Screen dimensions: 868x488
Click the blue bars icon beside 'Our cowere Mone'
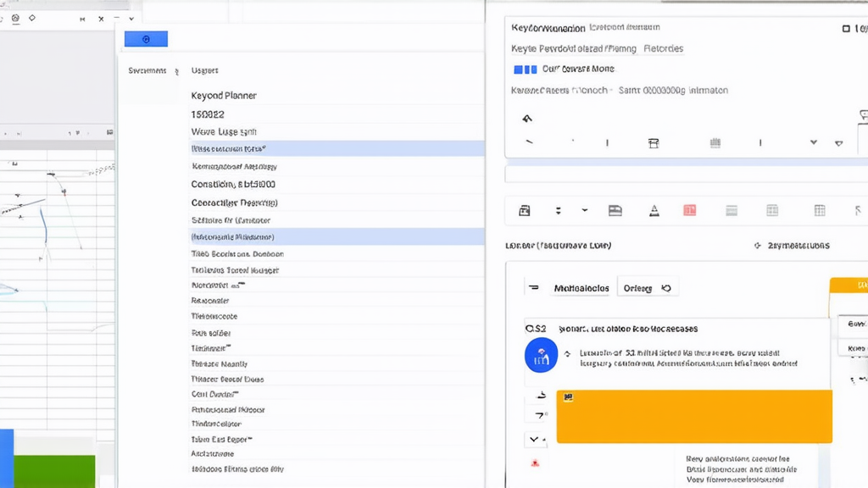[525, 69]
